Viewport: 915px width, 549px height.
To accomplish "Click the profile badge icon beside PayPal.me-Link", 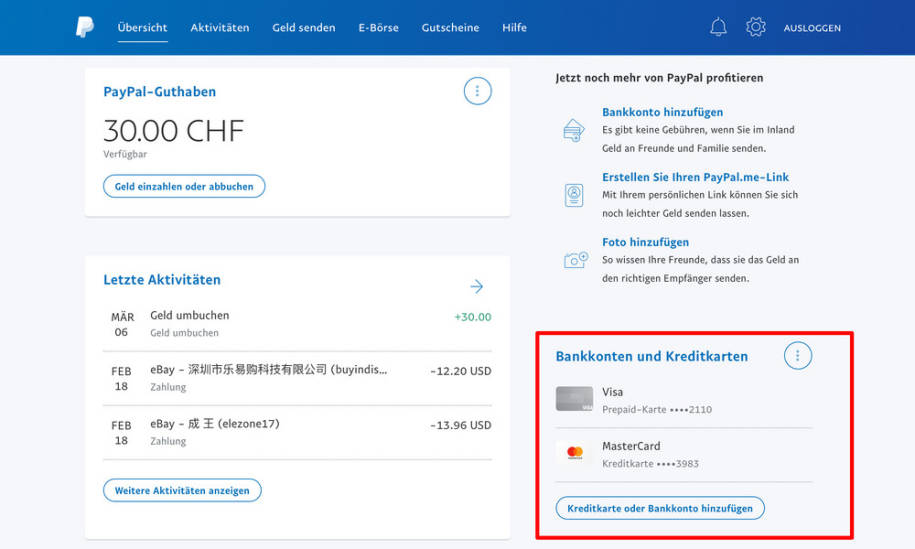I will (574, 195).
